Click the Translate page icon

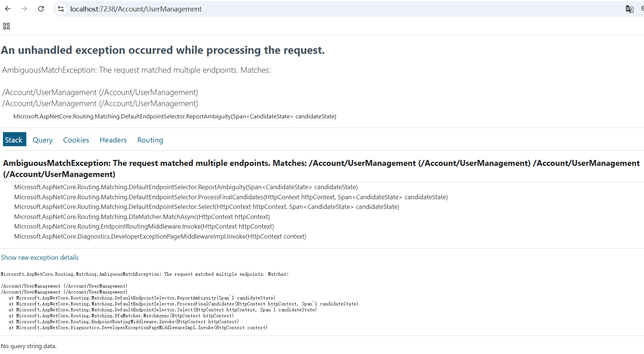[629, 9]
